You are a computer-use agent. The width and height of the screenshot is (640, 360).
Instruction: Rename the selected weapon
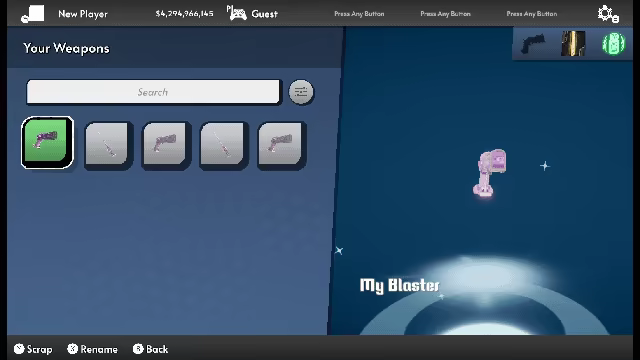pyautogui.click(x=93, y=349)
